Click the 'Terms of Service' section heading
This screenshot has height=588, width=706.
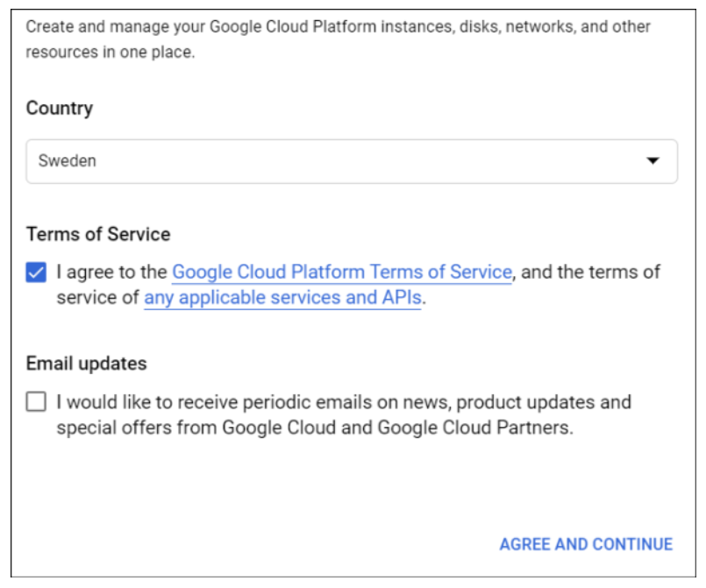(x=98, y=234)
